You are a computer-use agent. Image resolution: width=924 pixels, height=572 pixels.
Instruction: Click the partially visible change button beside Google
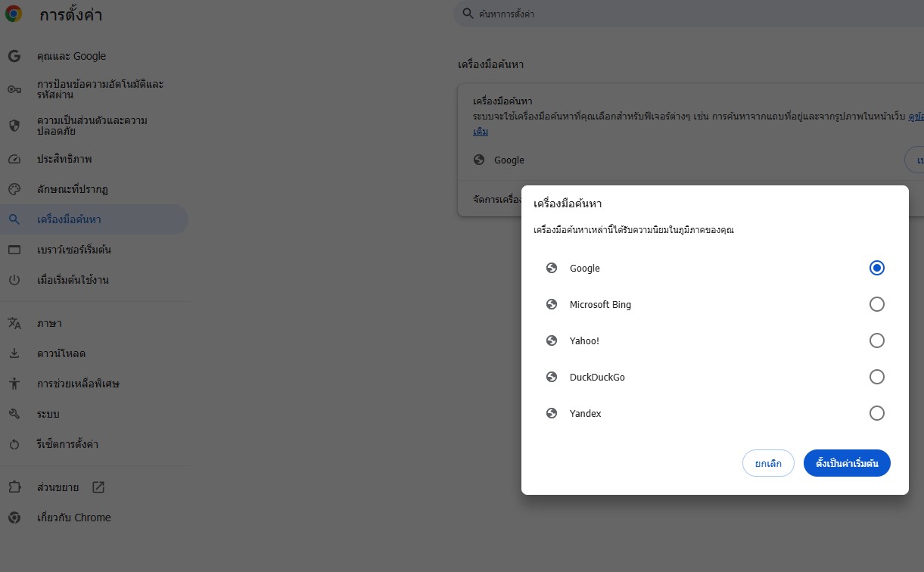coord(914,160)
